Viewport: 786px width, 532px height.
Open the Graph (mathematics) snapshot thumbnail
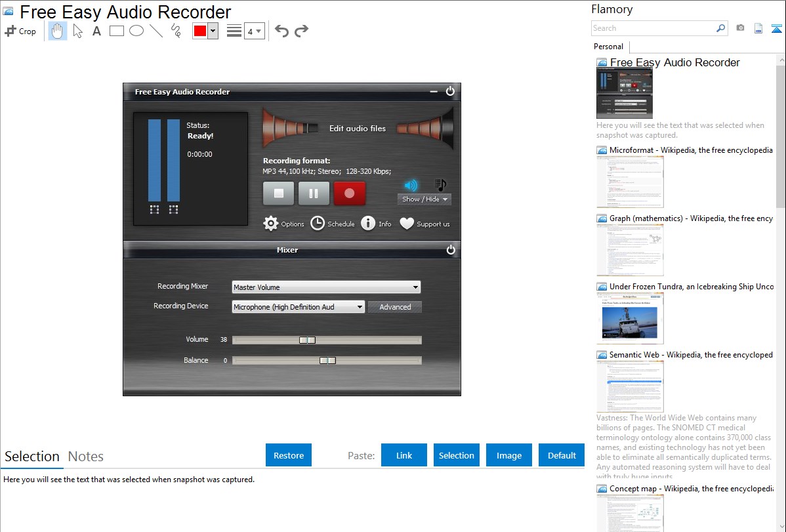630,250
